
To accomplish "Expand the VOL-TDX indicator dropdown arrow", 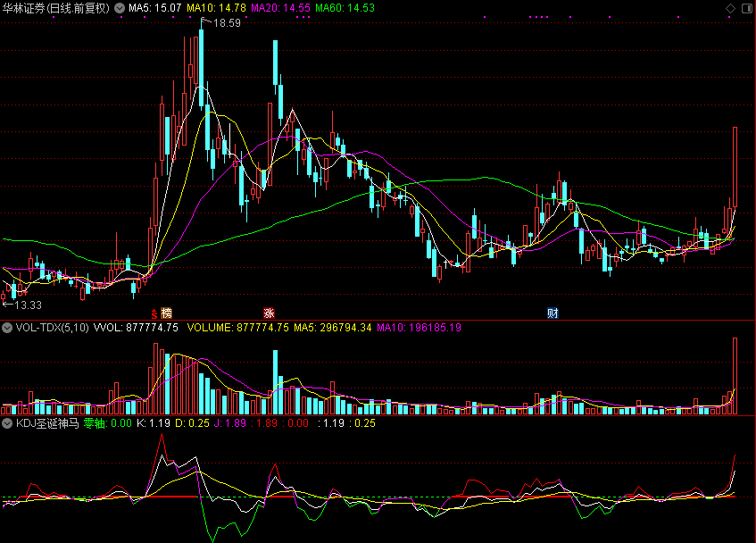I will coord(8,328).
